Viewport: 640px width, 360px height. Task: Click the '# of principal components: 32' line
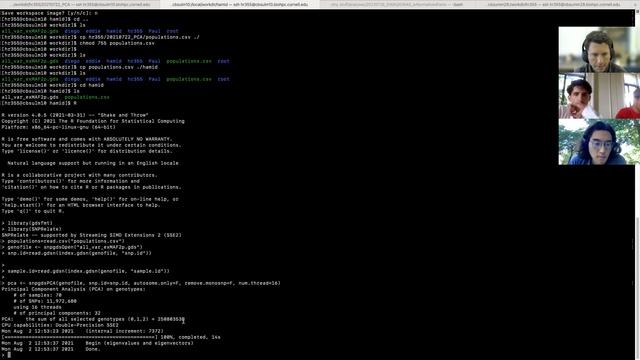[57, 313]
